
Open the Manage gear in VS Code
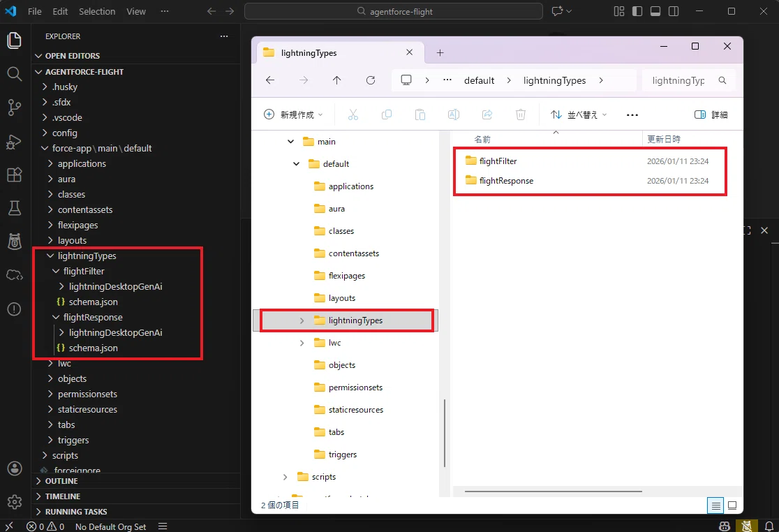pyautogui.click(x=15, y=502)
